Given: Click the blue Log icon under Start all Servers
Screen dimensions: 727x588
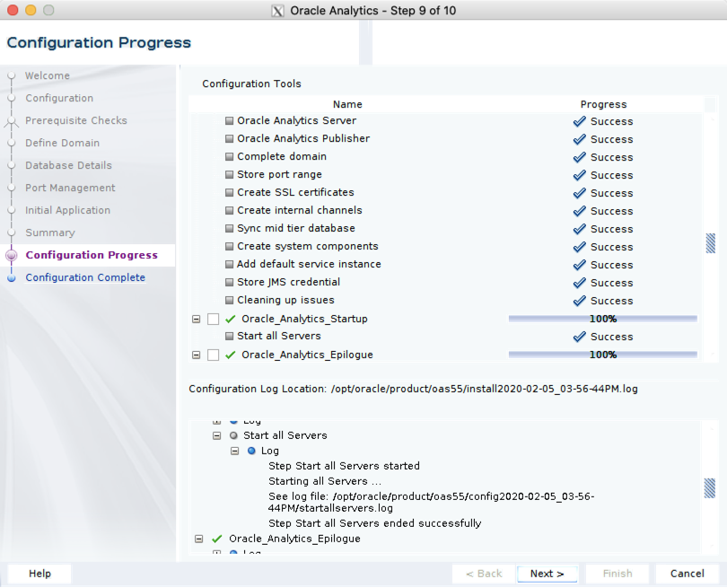Looking at the screenshot, I should click(252, 451).
